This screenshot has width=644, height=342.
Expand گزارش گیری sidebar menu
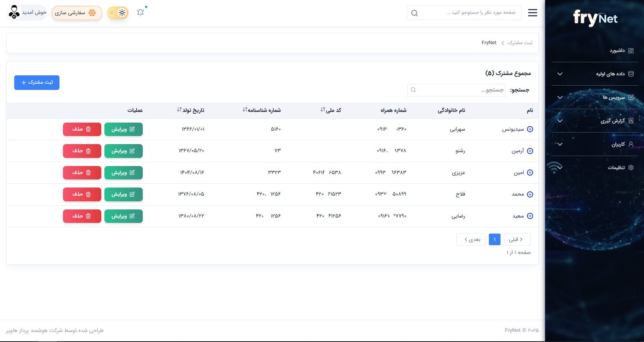(x=595, y=121)
